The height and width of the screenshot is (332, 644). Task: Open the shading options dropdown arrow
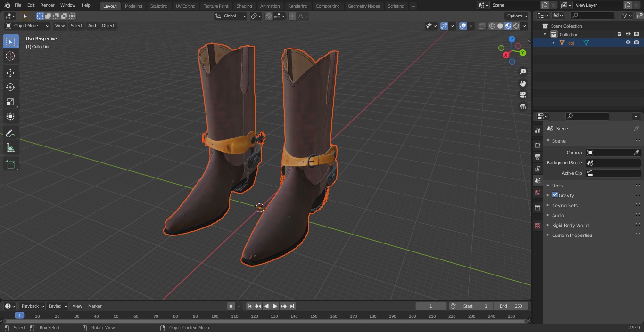pos(524,26)
